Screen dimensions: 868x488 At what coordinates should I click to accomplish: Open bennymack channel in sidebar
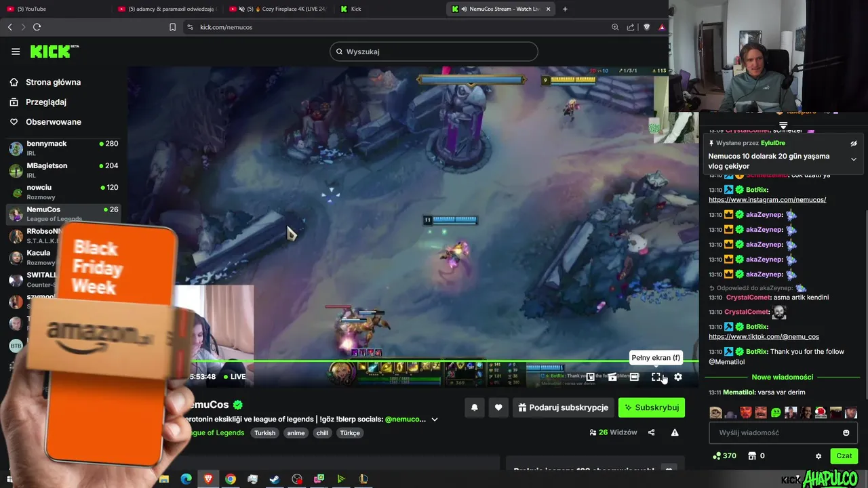63,148
